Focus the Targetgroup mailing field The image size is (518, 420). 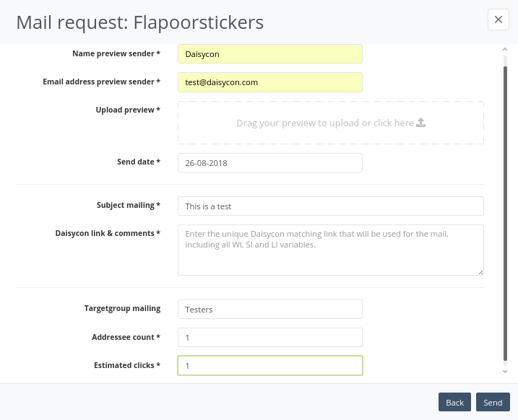click(270, 309)
